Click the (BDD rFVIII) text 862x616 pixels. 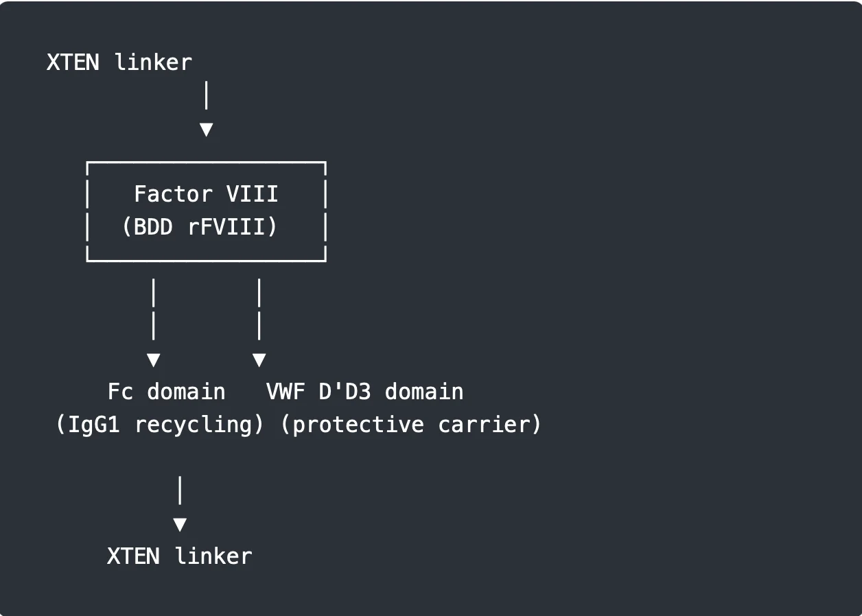pos(200,227)
